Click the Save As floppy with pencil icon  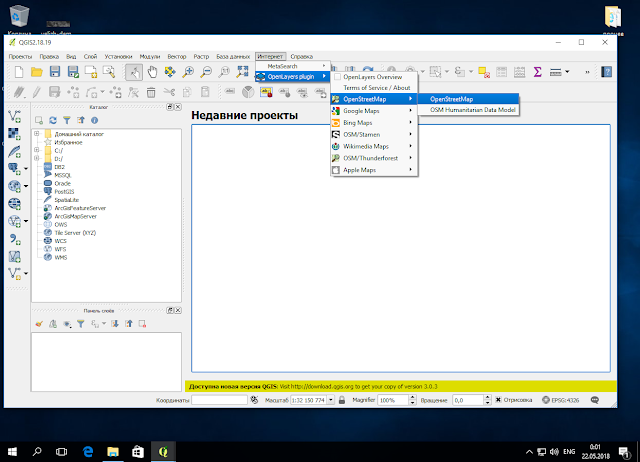[73, 72]
